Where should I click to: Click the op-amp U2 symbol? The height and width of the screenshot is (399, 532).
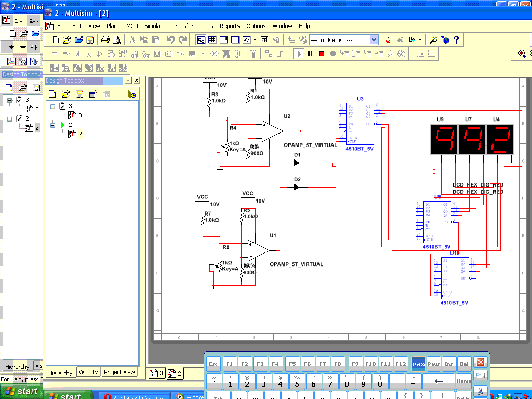tap(272, 131)
